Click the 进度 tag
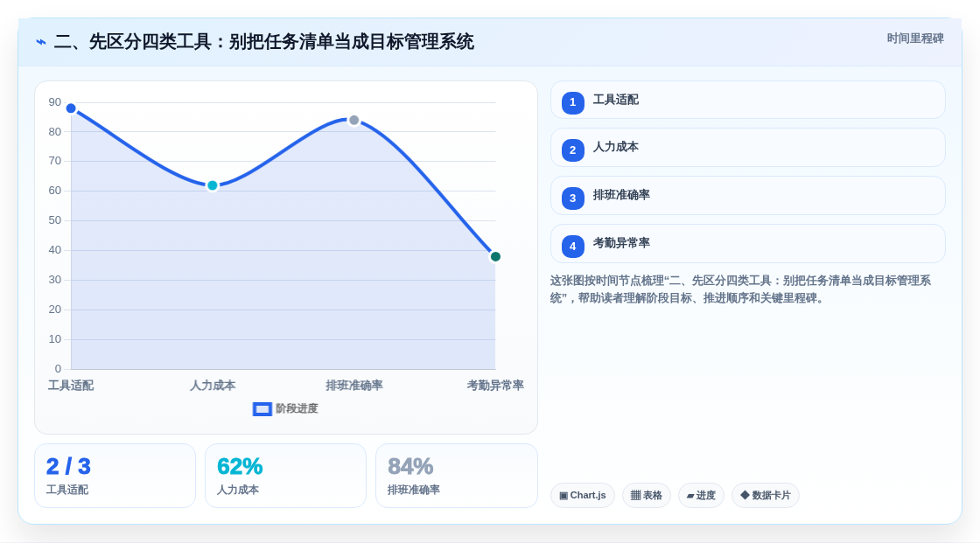Viewport: 980px width, 543px height. click(701, 496)
